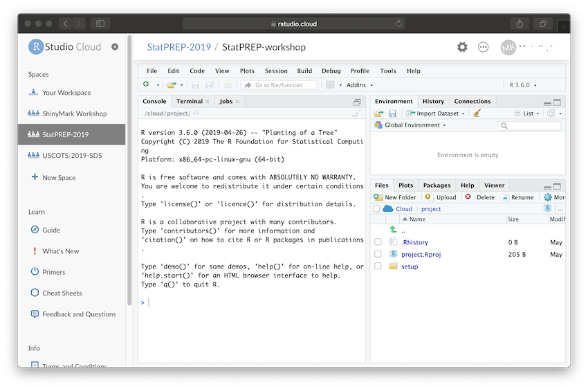Switch to the History tab
The image size is (588, 389).
pos(433,101)
